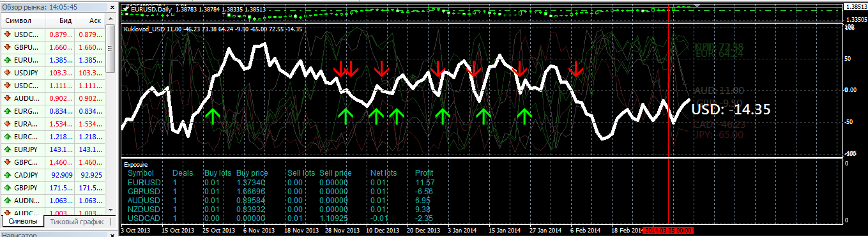Click the USDJPY bid value 103.3...
This screenshot has width=868, height=237.
[x=61, y=72]
